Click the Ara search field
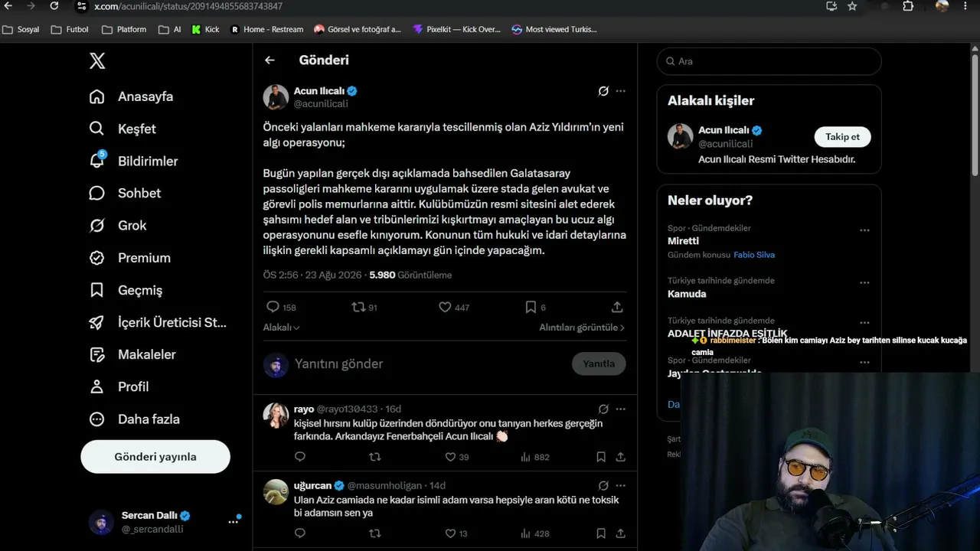 click(769, 61)
